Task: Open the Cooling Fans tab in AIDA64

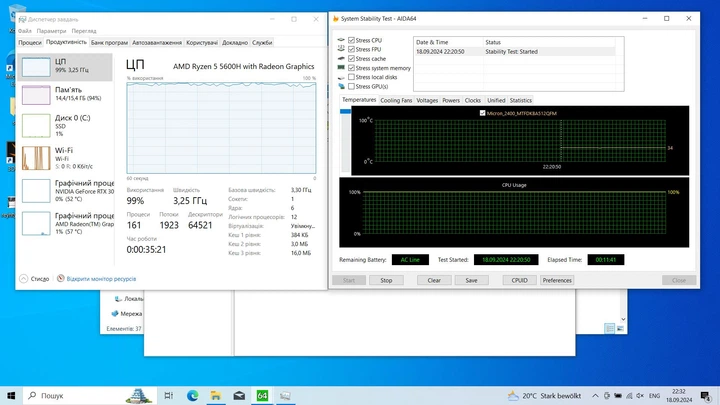Action: (x=396, y=100)
